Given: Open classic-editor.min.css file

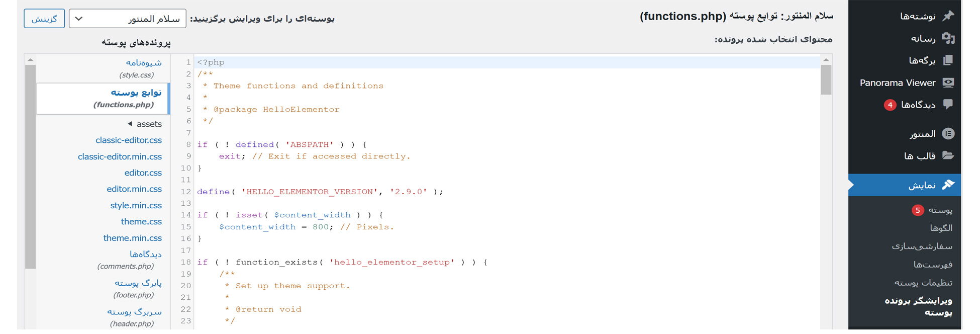Looking at the screenshot, I should tap(120, 156).
